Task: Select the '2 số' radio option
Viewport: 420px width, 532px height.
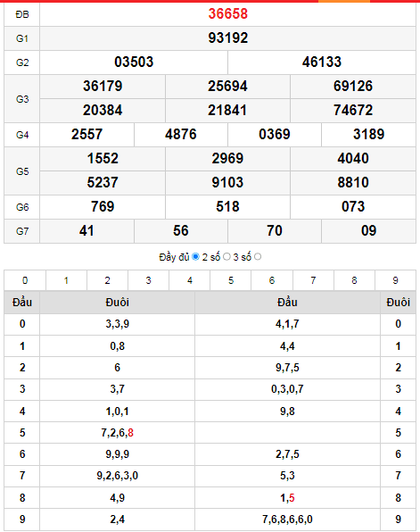Action: [226, 257]
